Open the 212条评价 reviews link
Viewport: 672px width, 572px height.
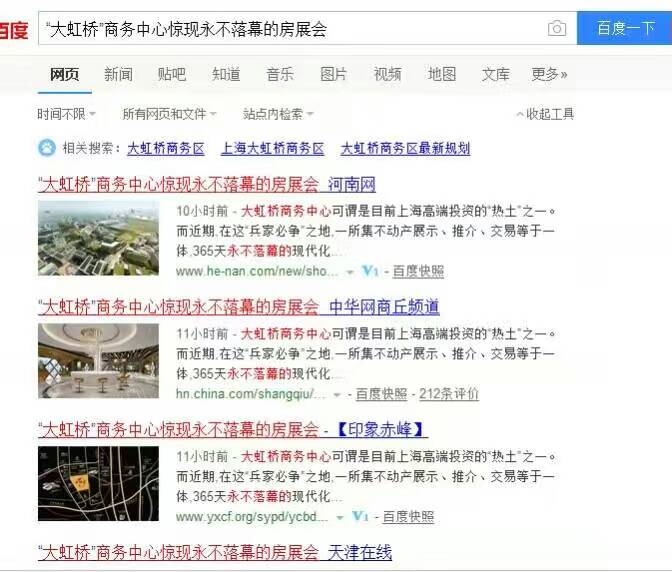tap(449, 394)
